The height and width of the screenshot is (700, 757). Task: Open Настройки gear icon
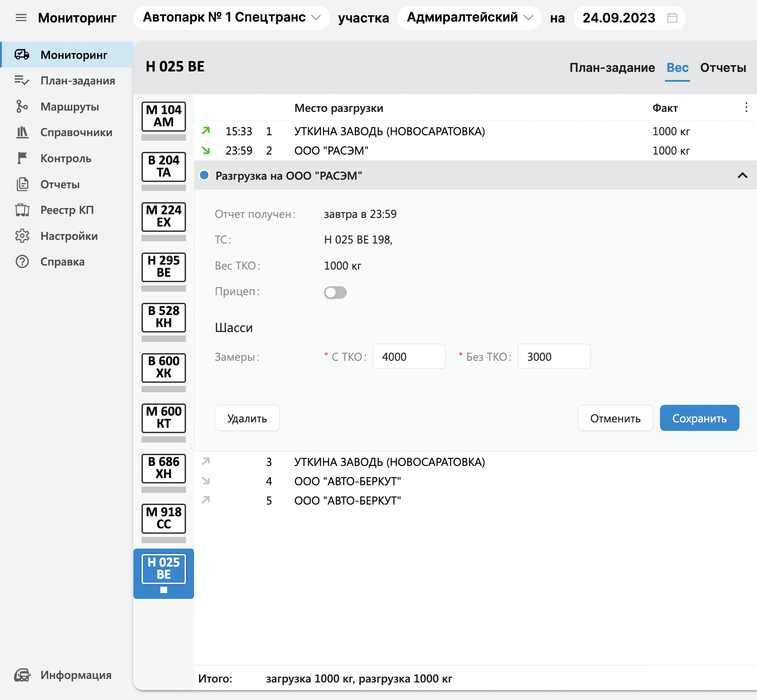coord(22,236)
